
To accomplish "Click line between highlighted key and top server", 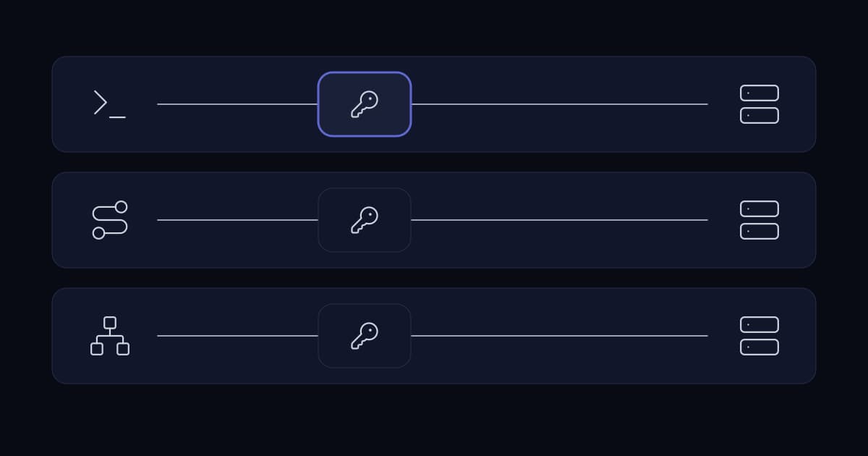I will (559, 104).
